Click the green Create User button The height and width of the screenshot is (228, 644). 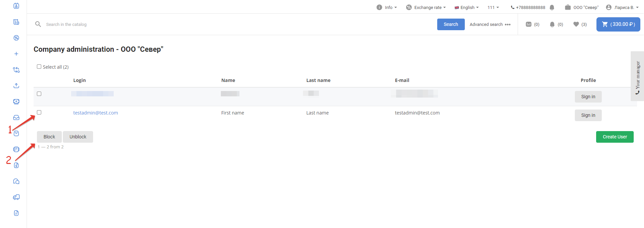click(614, 137)
